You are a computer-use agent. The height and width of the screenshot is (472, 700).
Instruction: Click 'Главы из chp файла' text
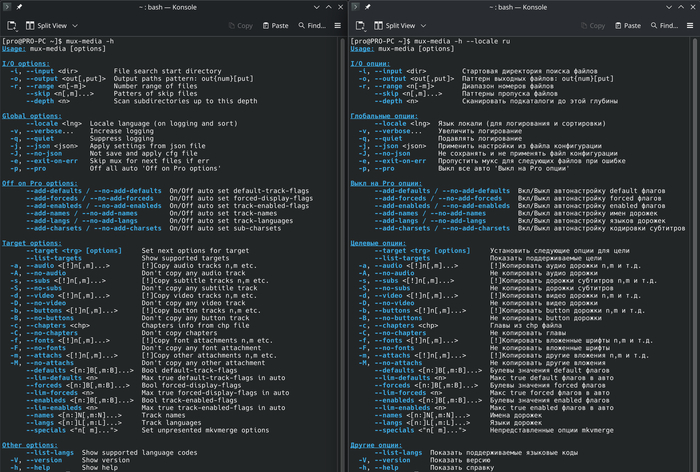(528, 326)
